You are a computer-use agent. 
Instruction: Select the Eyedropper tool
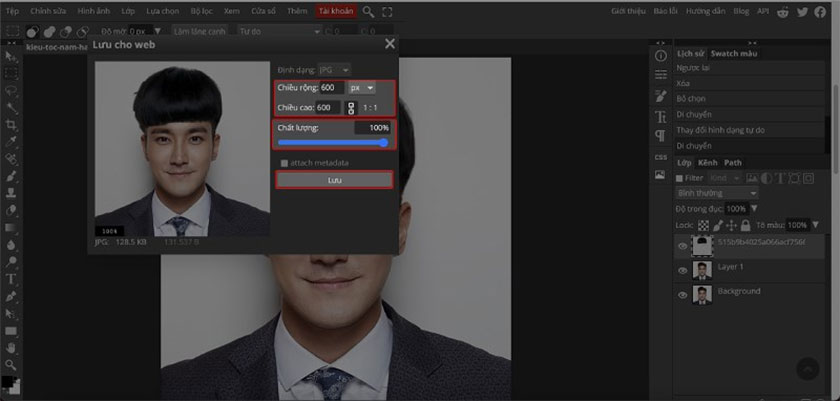[x=11, y=142]
